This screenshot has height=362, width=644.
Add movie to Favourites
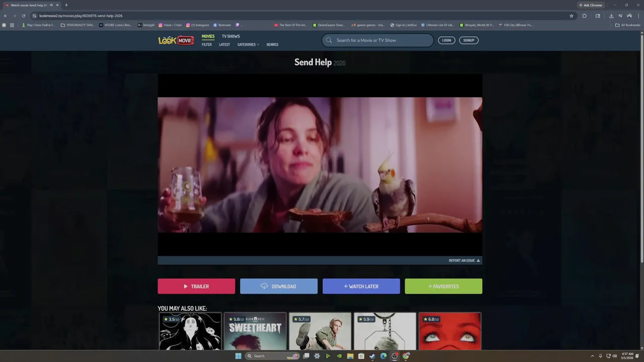tap(443, 286)
